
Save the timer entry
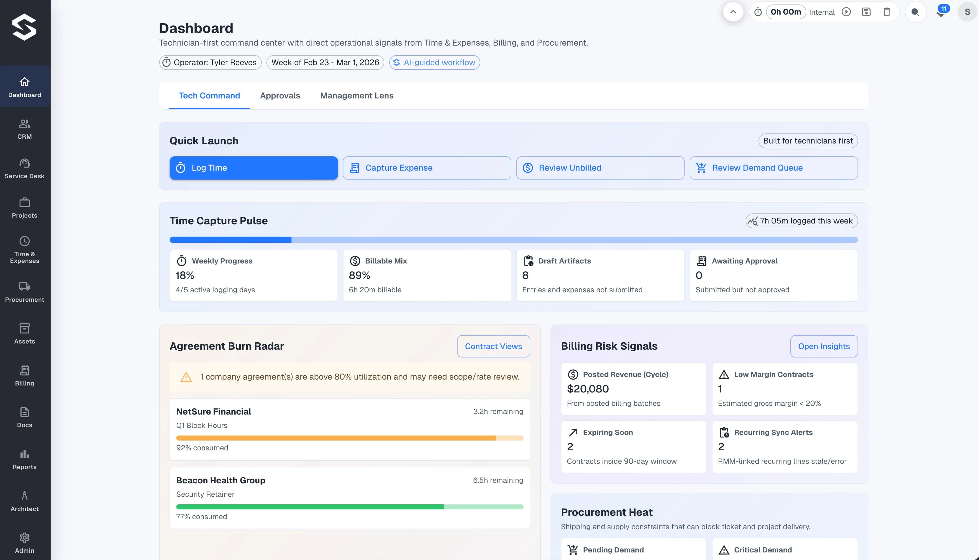(x=866, y=12)
